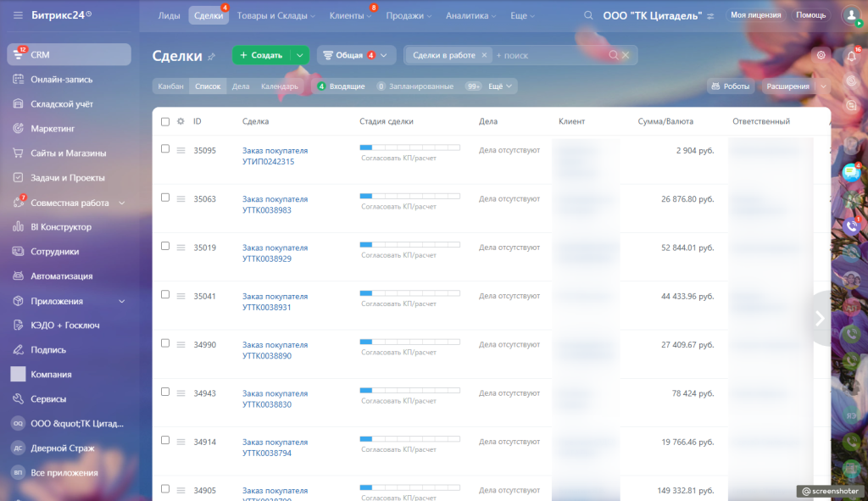Expand the arrow next to Создать button
The image size is (868, 501).
pos(300,55)
